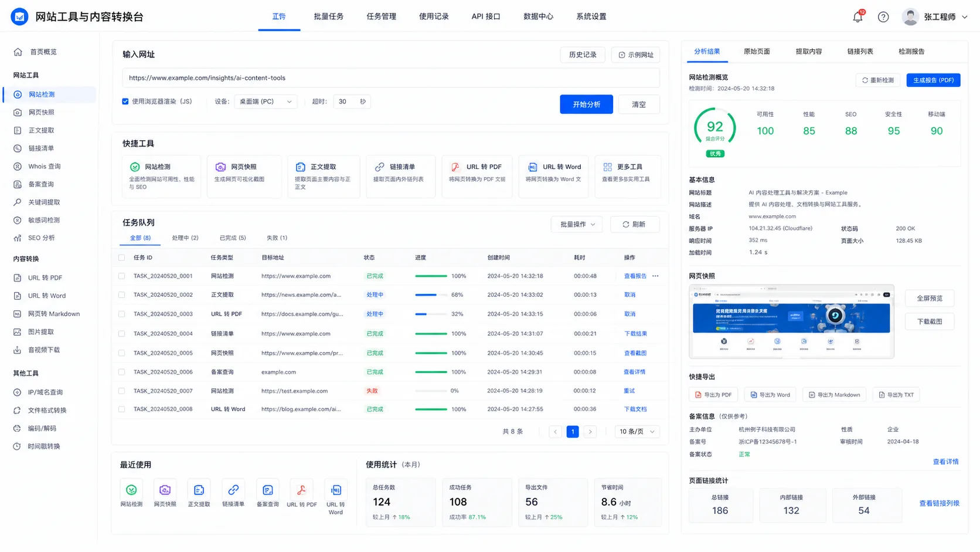Image resolution: width=980 pixels, height=552 pixels.
Task: Open the 网页快照 preview thumbnail
Action: coord(791,321)
